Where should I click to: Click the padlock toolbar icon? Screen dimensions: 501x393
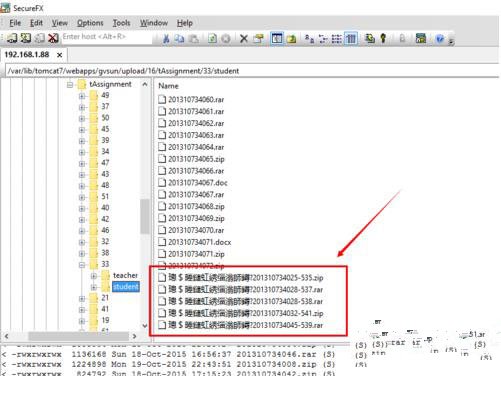click(x=402, y=39)
